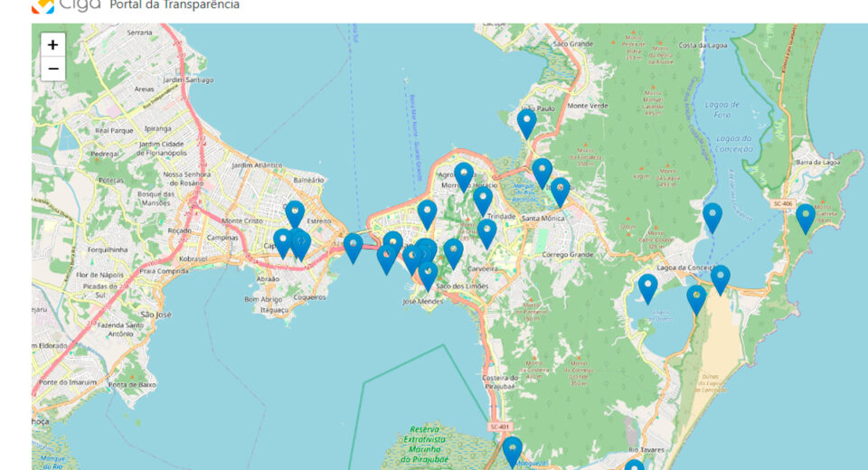This screenshot has width=868, height=470.
Task: Zoom out with the minus button
Action: [52, 69]
